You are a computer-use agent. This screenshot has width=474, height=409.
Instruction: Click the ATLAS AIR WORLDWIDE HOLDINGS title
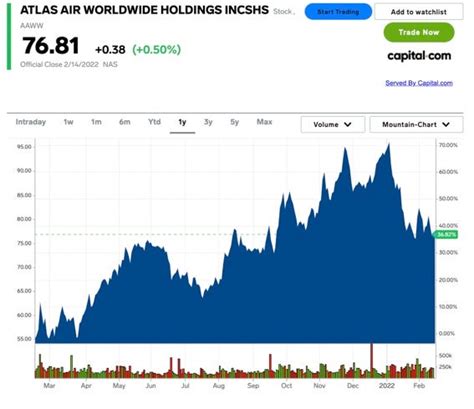(144, 10)
